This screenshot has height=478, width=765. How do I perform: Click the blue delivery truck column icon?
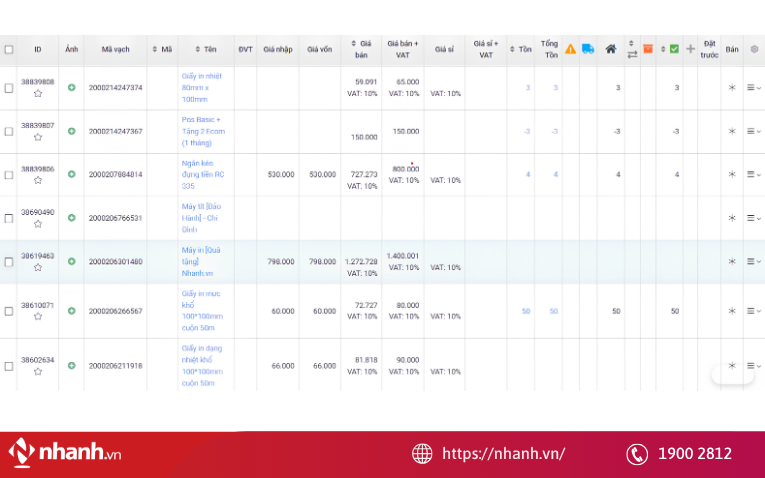click(588, 49)
